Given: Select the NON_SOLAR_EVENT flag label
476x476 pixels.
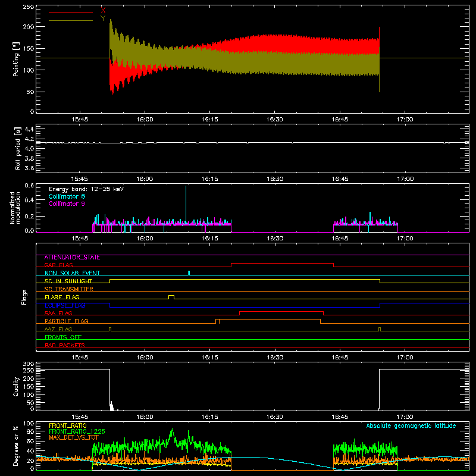Looking at the screenshot, I should (x=72, y=273).
